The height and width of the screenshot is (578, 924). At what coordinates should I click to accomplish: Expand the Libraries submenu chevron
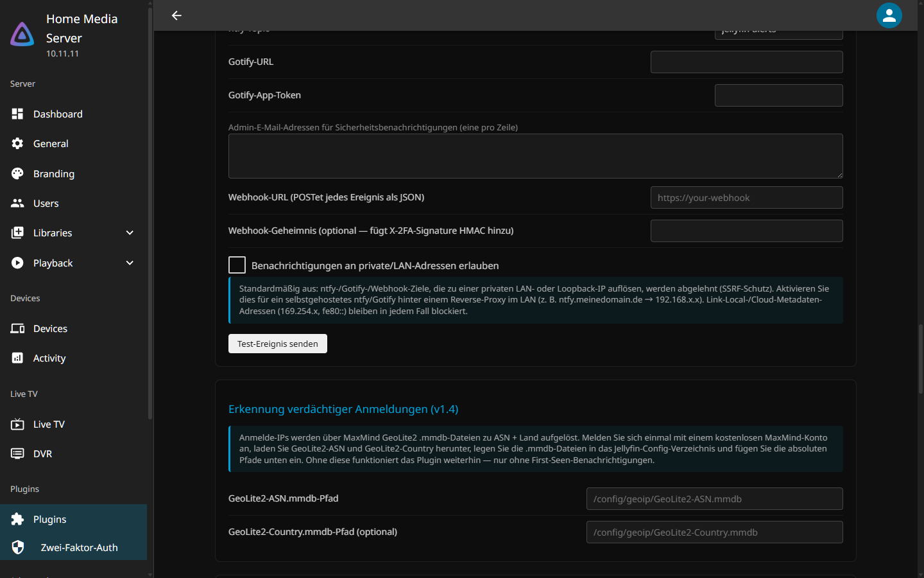point(130,232)
